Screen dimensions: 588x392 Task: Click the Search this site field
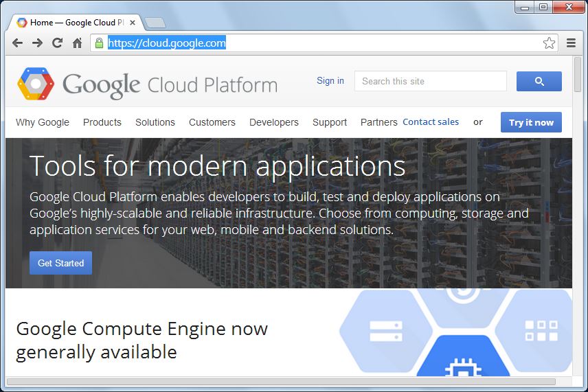coord(431,81)
